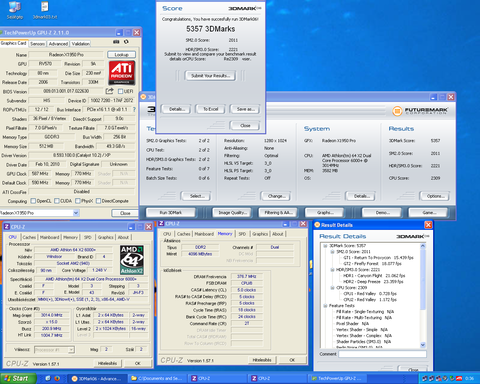Open the Start menu

click(x=19, y=378)
